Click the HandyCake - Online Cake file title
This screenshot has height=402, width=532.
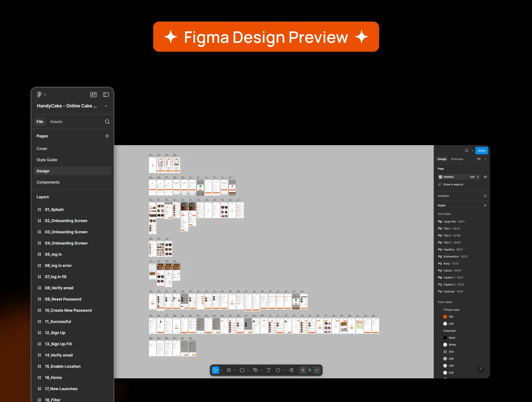click(67, 106)
